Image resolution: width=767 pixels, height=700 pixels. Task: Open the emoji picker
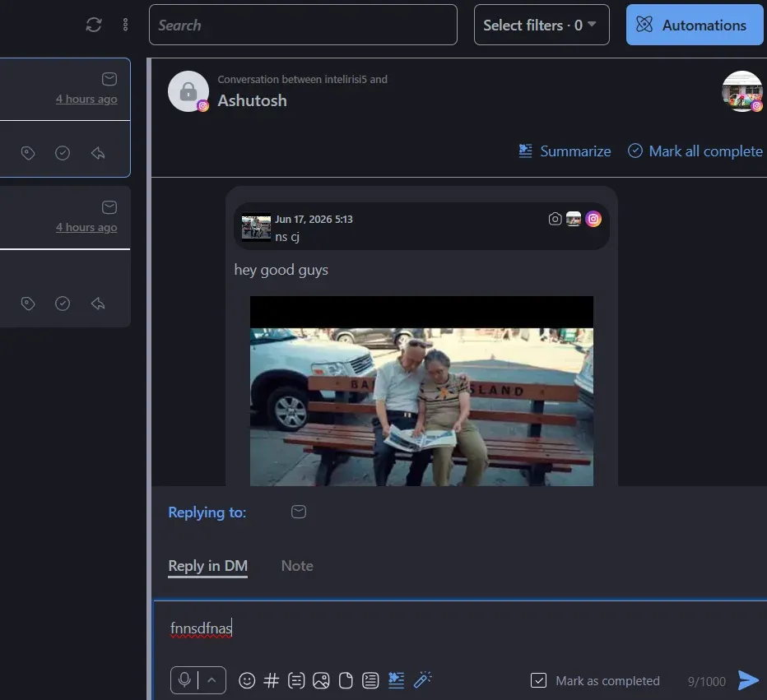pos(247,680)
